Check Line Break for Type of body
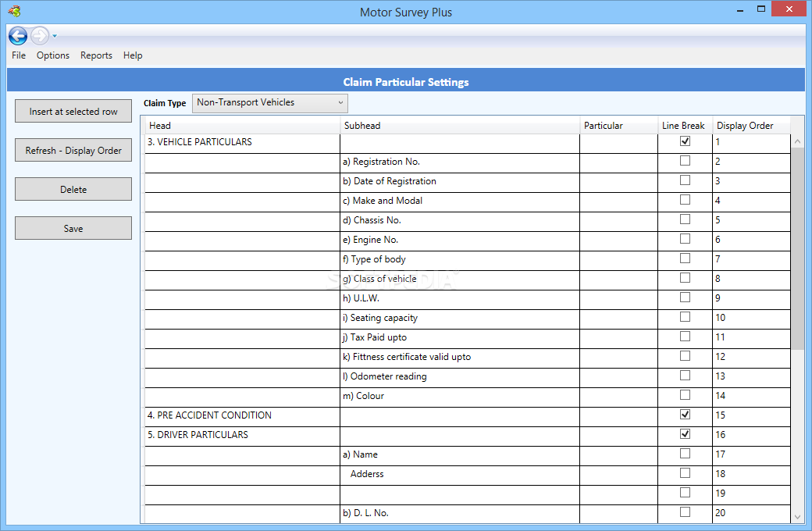 click(x=685, y=258)
